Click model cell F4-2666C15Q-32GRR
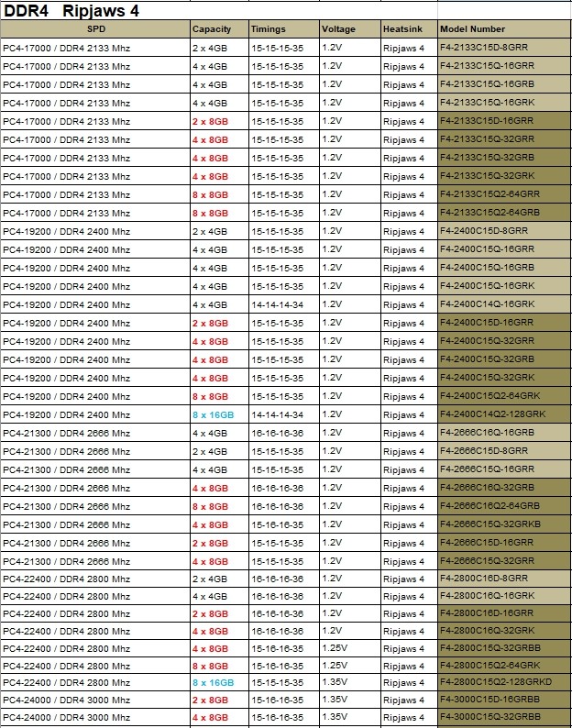572x728 pixels. tap(504, 561)
